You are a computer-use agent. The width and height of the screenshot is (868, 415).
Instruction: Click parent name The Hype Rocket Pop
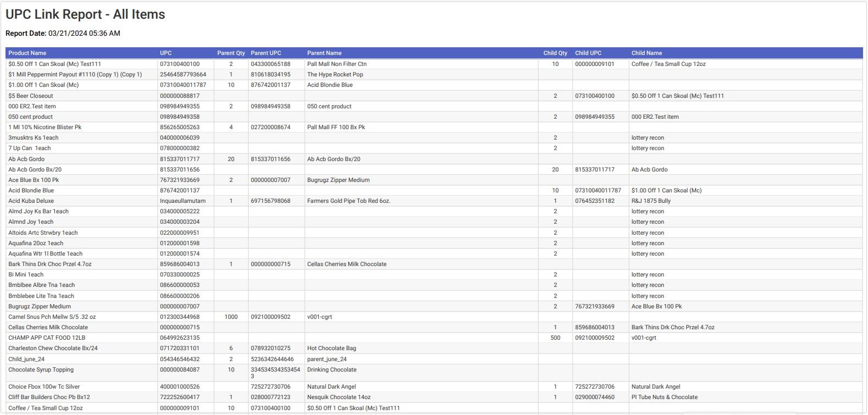[x=335, y=75]
